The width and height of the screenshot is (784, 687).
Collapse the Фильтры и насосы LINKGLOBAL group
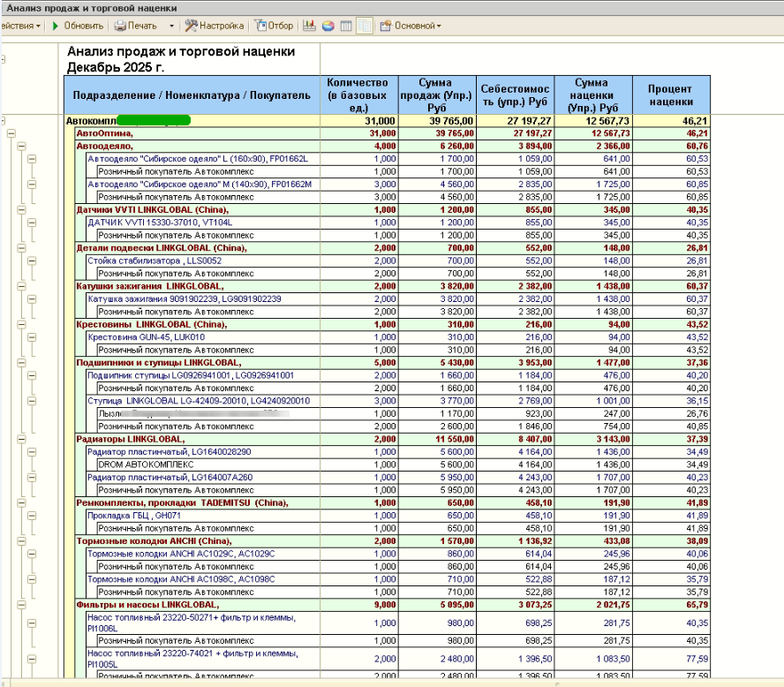click(x=21, y=604)
